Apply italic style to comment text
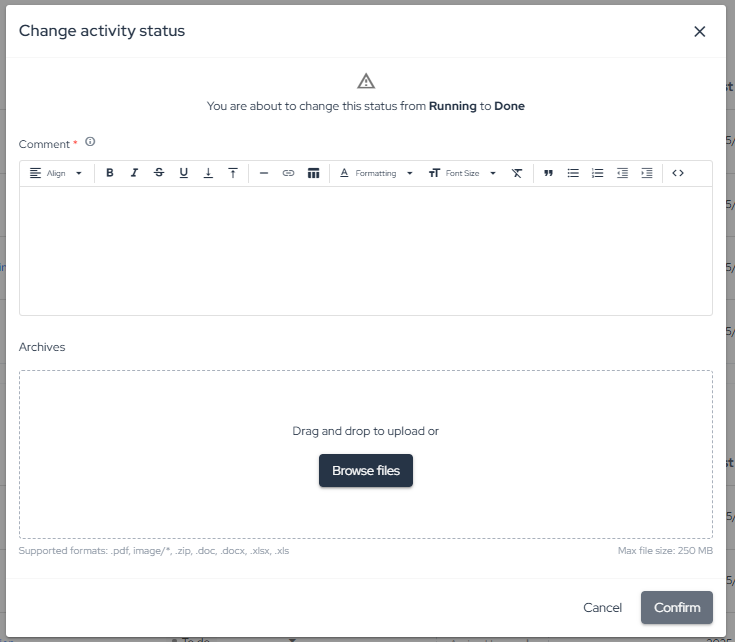Viewport: 735px width, 642px height. pos(134,173)
